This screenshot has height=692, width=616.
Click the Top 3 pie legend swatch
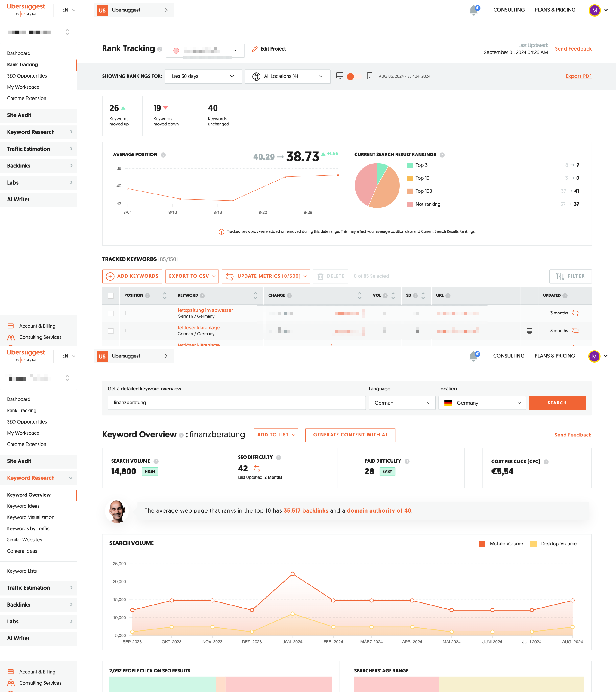410,165
